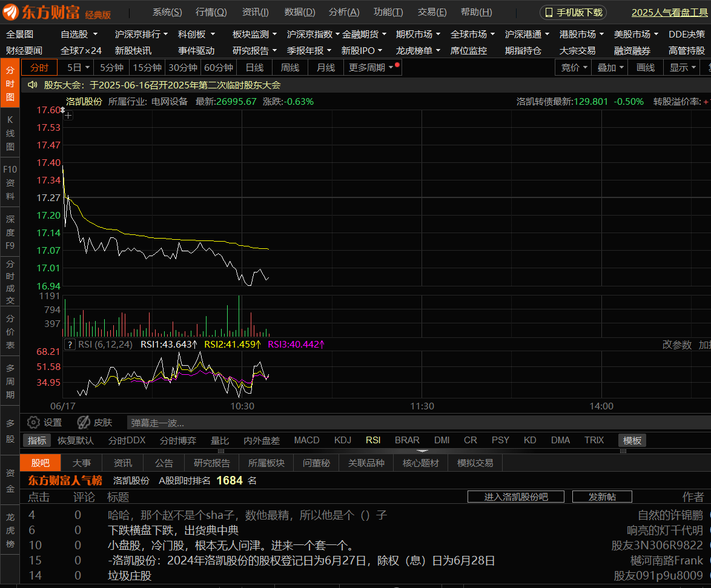Open 资金 in the left sidebar

click(10, 481)
